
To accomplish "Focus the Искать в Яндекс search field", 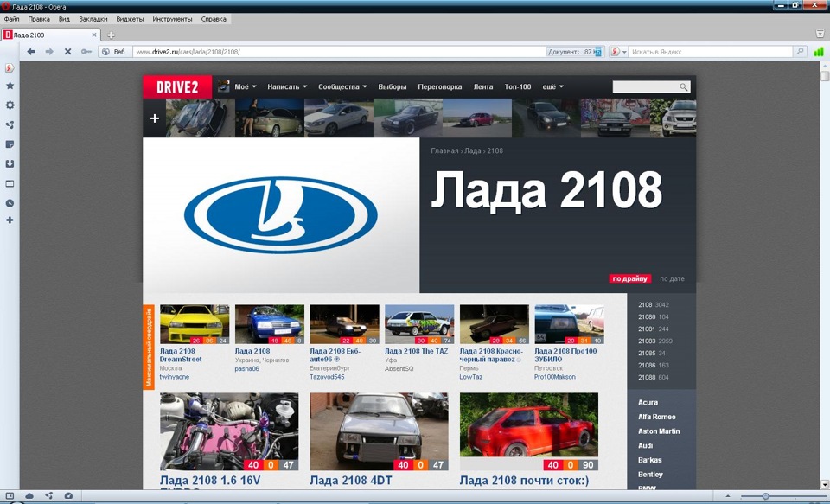I will [x=711, y=52].
